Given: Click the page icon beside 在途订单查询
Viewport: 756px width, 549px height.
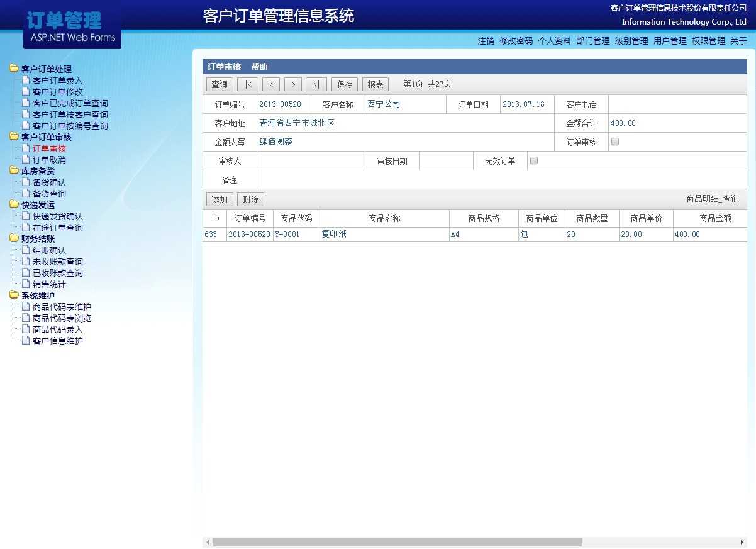Looking at the screenshot, I should (26, 227).
